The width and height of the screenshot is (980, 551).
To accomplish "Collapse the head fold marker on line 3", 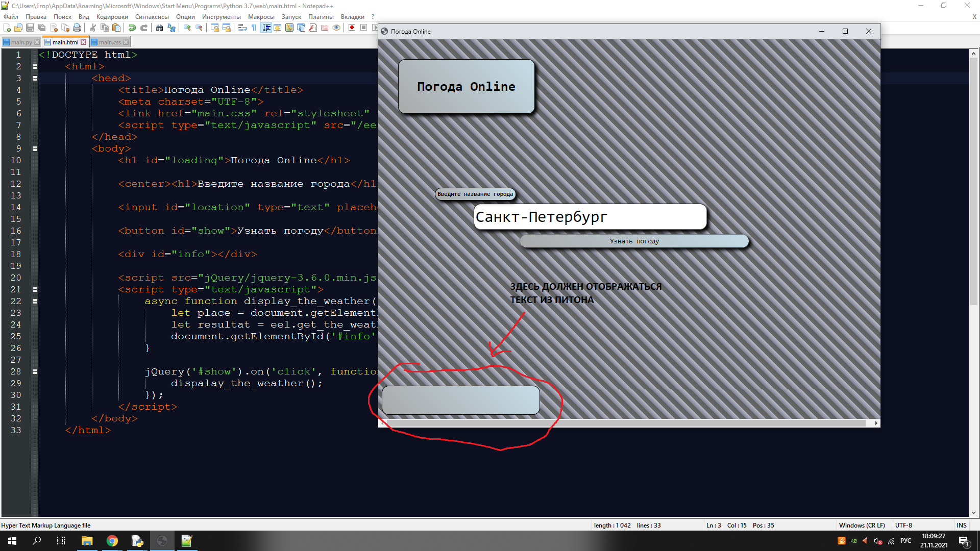I will pos(35,78).
